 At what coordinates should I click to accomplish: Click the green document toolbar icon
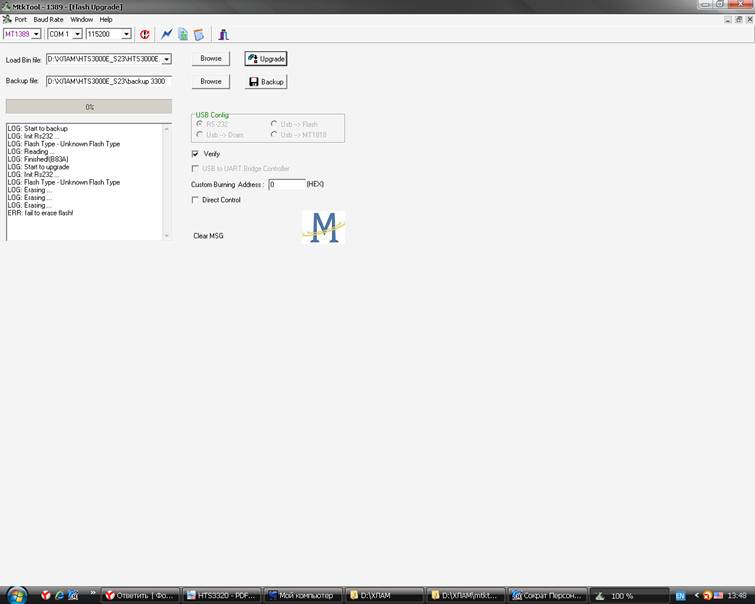(x=183, y=34)
